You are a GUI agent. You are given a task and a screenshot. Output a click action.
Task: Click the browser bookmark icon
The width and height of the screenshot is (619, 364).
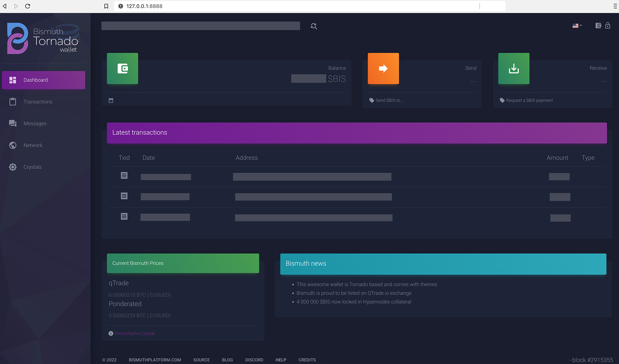click(x=106, y=6)
